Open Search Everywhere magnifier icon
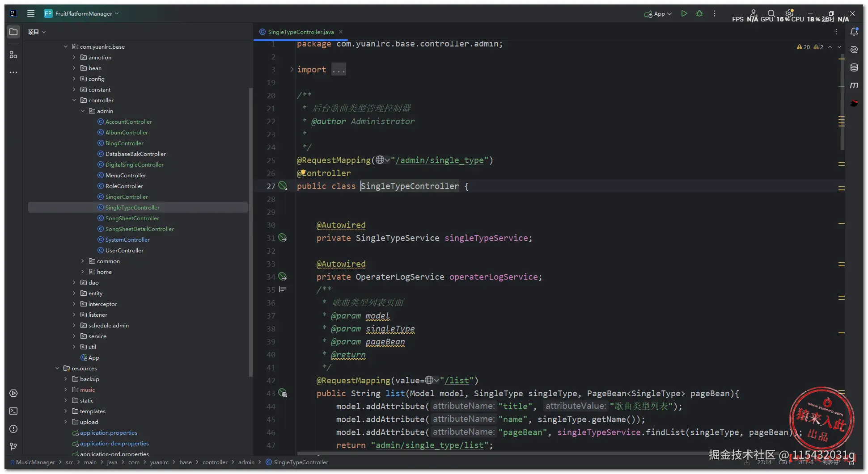 [x=771, y=13]
